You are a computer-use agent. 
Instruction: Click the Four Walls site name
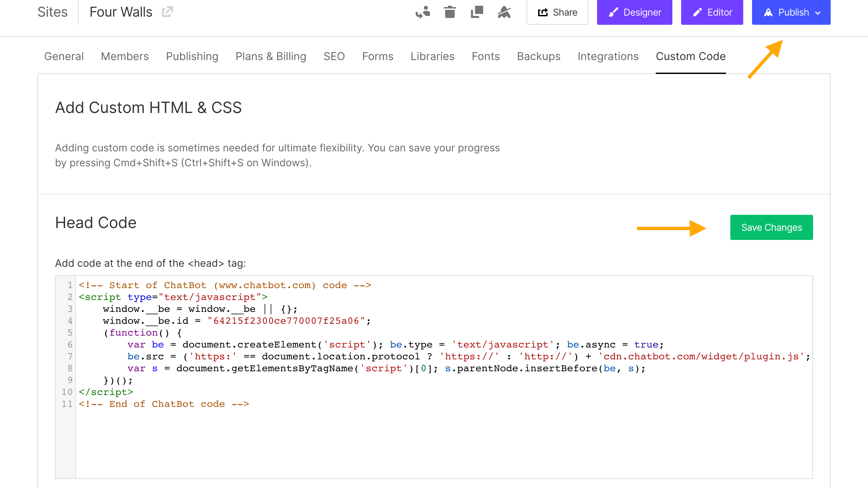point(121,12)
